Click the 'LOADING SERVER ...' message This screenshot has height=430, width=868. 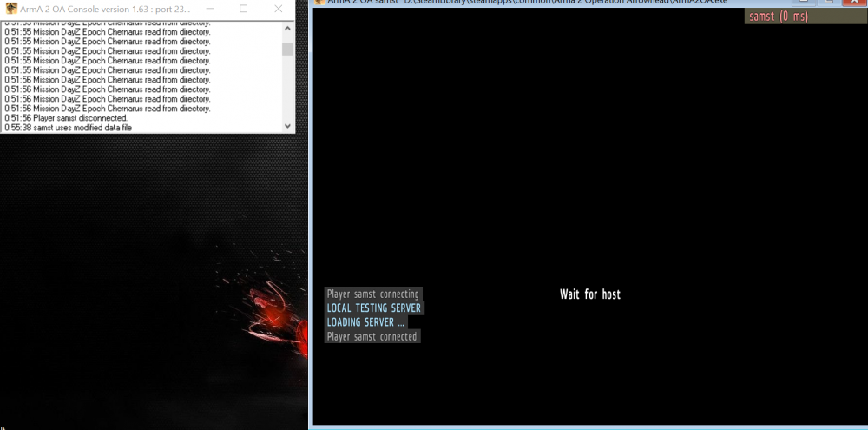point(365,322)
